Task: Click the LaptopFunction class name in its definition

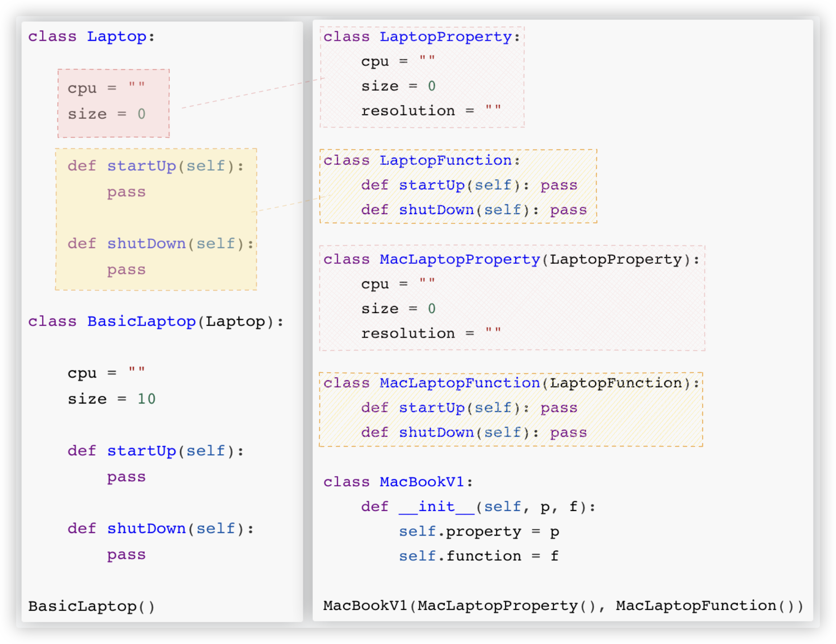Action: (x=445, y=160)
